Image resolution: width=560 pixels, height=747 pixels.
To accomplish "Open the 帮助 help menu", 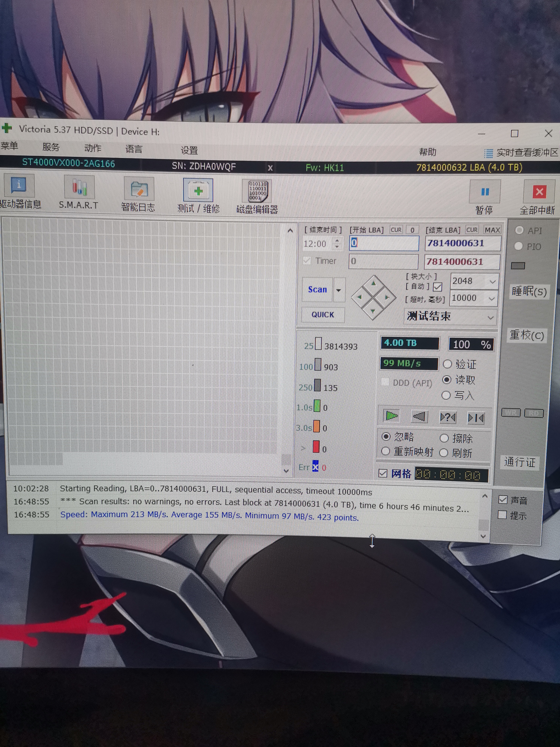I will click(x=427, y=152).
